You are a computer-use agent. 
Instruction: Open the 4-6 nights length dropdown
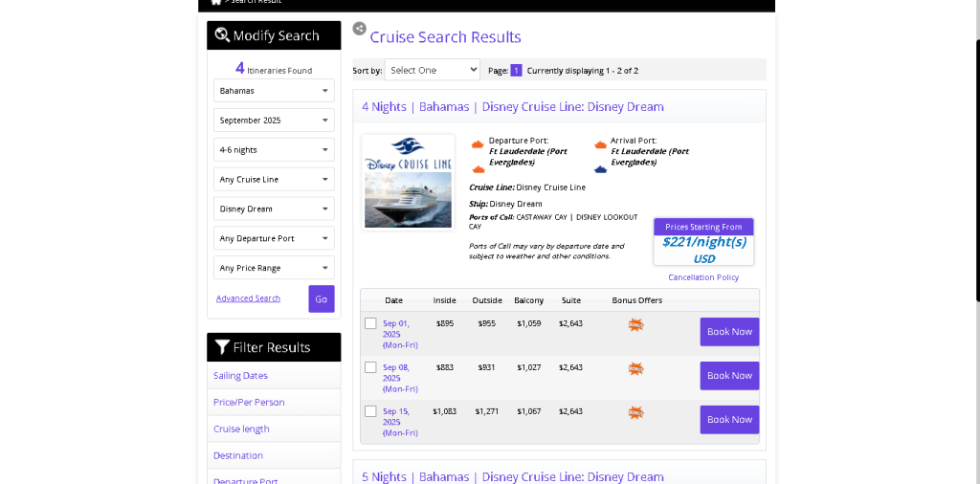(x=274, y=150)
